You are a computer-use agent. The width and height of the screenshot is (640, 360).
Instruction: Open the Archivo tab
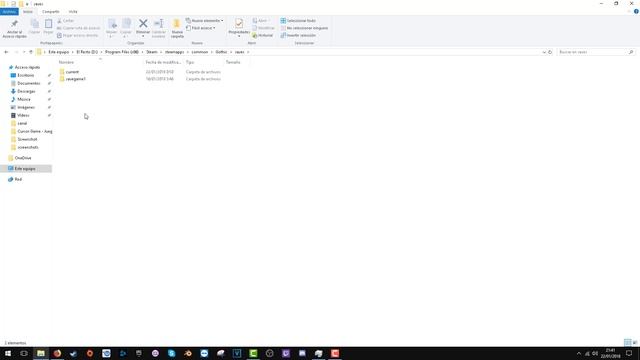[x=9, y=12]
